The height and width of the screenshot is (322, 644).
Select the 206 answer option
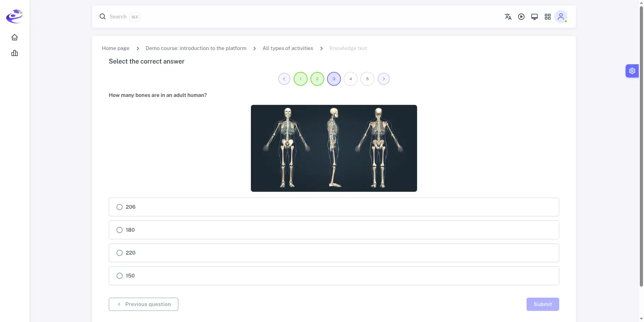coord(334,207)
